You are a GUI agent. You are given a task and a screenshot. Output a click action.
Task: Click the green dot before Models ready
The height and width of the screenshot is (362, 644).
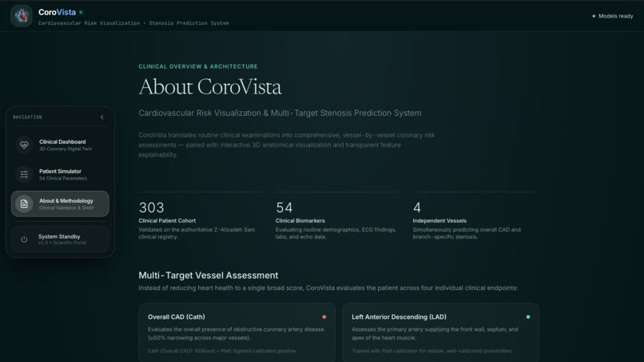point(594,16)
